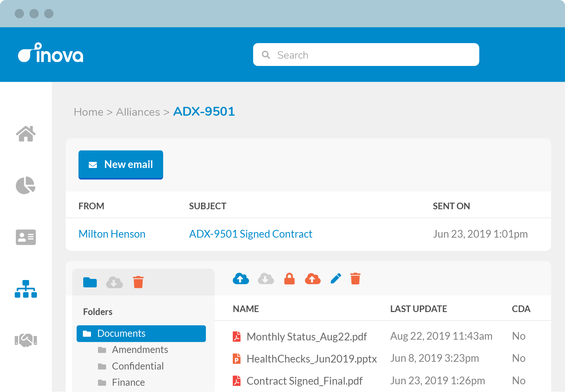Click folder icon beside Confidential
This screenshot has height=392, width=565.
[x=102, y=366]
